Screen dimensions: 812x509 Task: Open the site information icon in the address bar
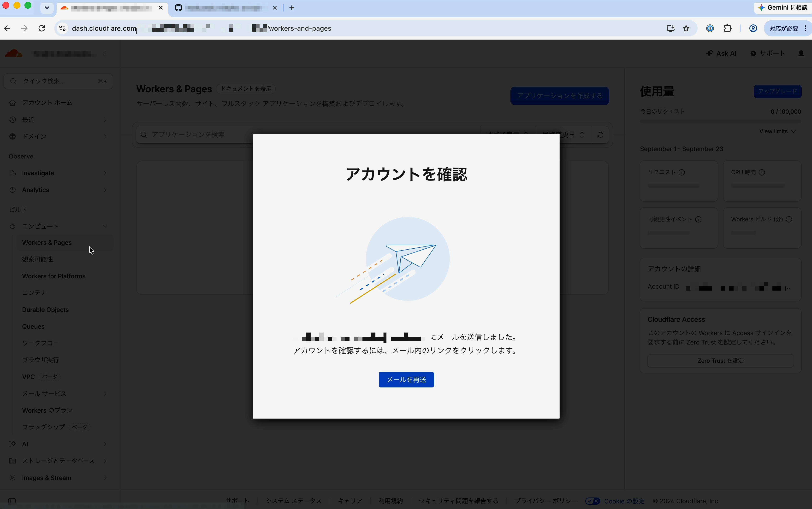click(63, 28)
